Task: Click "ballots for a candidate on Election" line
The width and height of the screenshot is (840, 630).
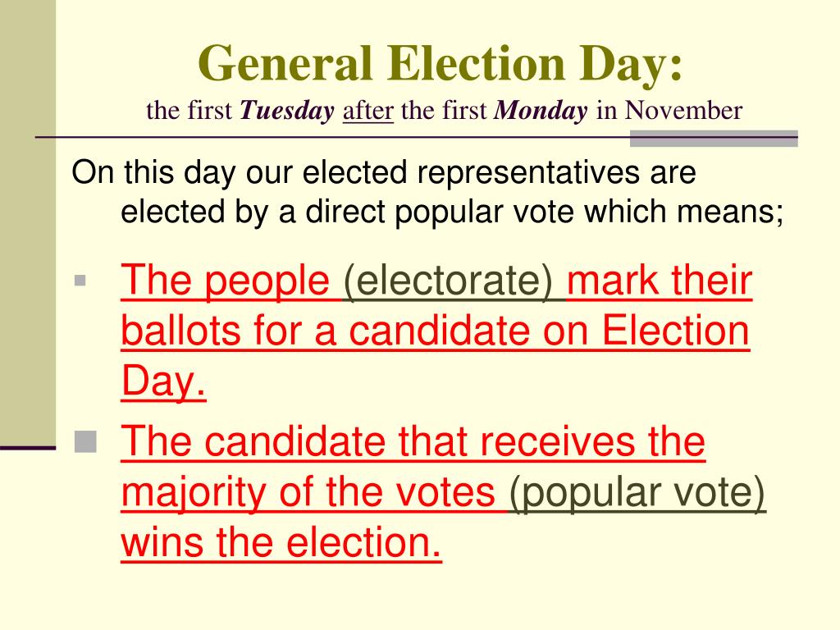Action: tap(435, 331)
